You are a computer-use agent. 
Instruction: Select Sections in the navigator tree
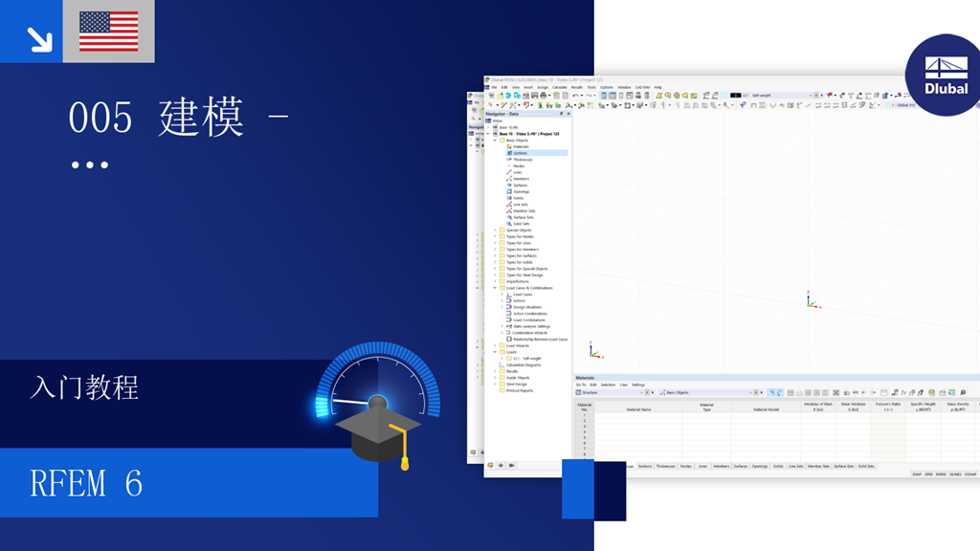520,153
